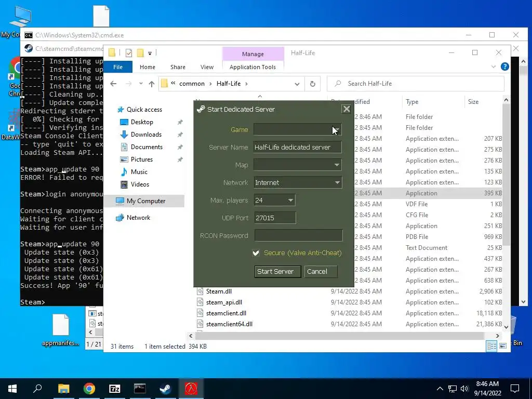This screenshot has width=532, height=399.
Task: Switch to the Share ribbon tab
Action: 178,67
